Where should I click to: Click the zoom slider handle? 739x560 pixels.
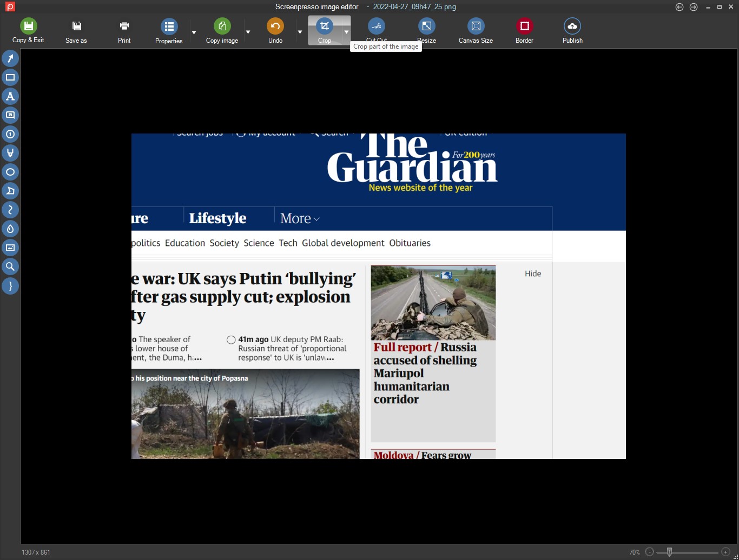pyautogui.click(x=669, y=552)
